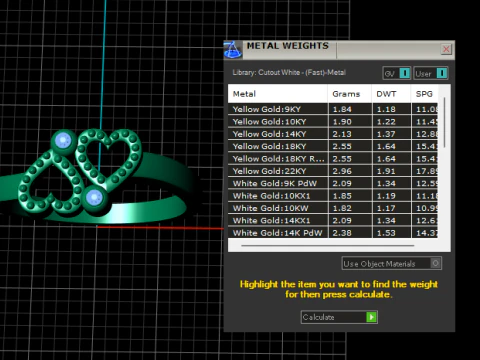Click the Library: Cutout White label

point(289,72)
